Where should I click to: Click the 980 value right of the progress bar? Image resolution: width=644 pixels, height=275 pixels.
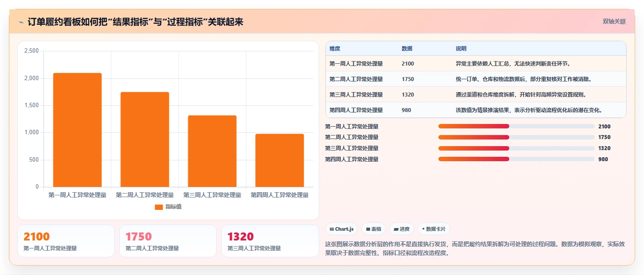click(603, 159)
